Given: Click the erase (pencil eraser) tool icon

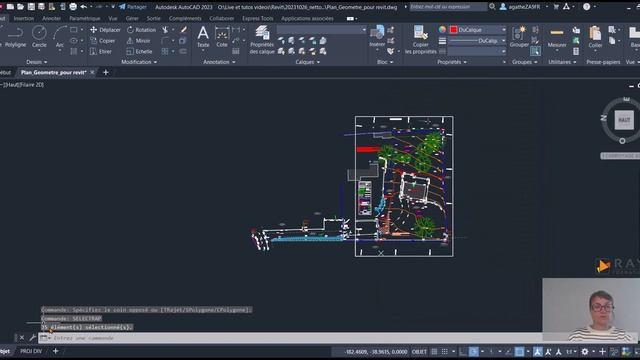Looking at the screenshot, I should point(184,30).
